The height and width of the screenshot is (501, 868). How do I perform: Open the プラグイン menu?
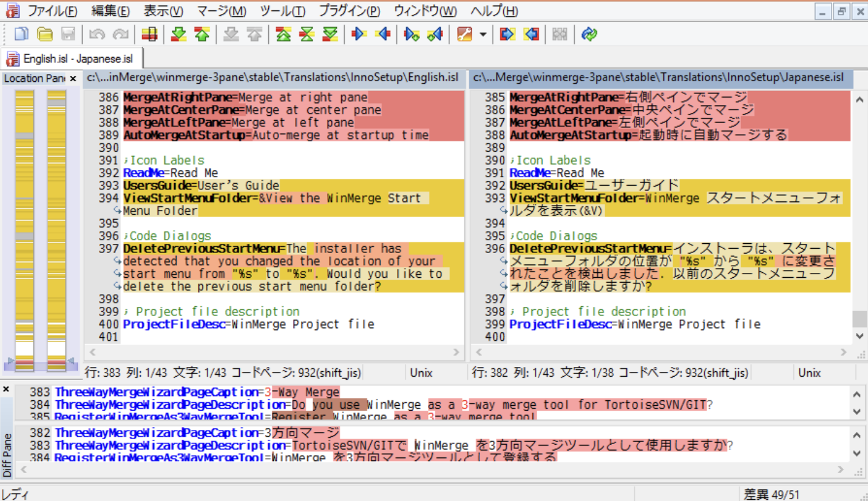pyautogui.click(x=350, y=10)
